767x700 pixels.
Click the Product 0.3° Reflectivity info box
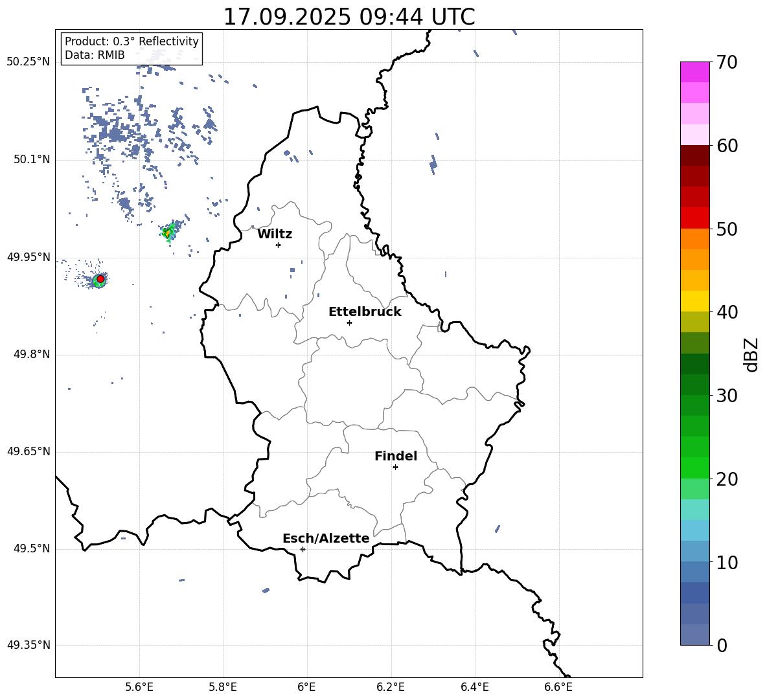pos(132,49)
